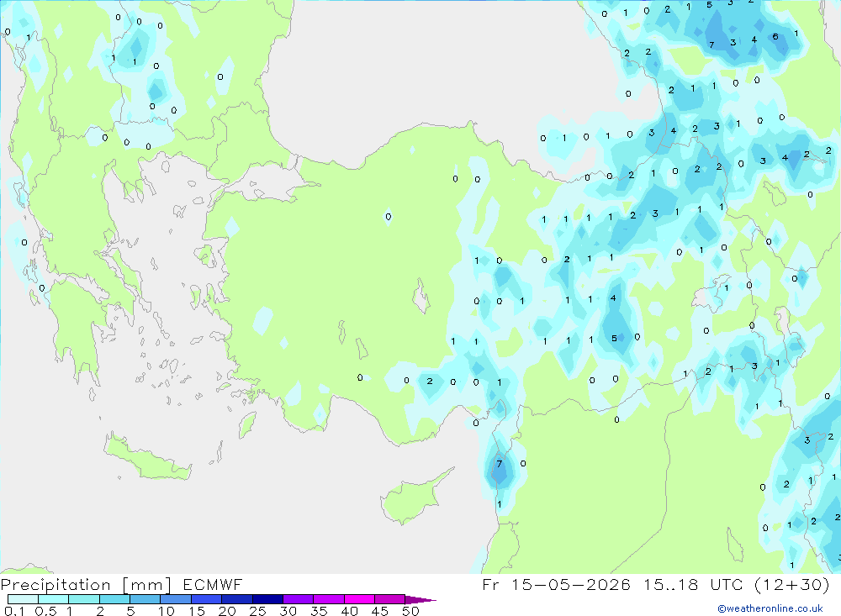The image size is (841, 616).
Task: Click the "20" legend scale label
Action: coord(227,611)
